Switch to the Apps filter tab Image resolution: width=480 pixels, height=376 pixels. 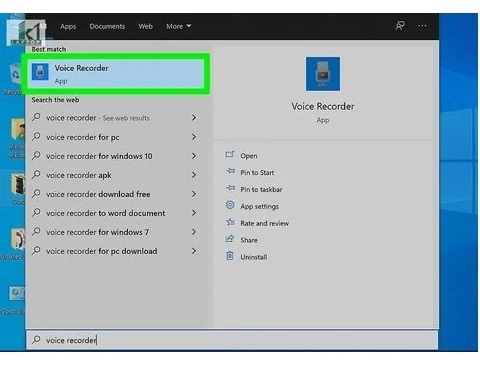tap(68, 26)
